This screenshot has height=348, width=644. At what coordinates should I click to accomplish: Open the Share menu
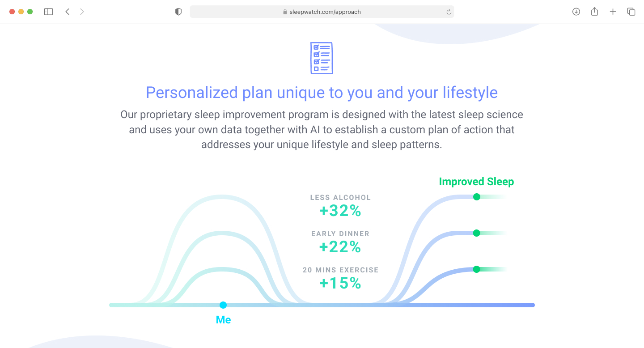594,12
